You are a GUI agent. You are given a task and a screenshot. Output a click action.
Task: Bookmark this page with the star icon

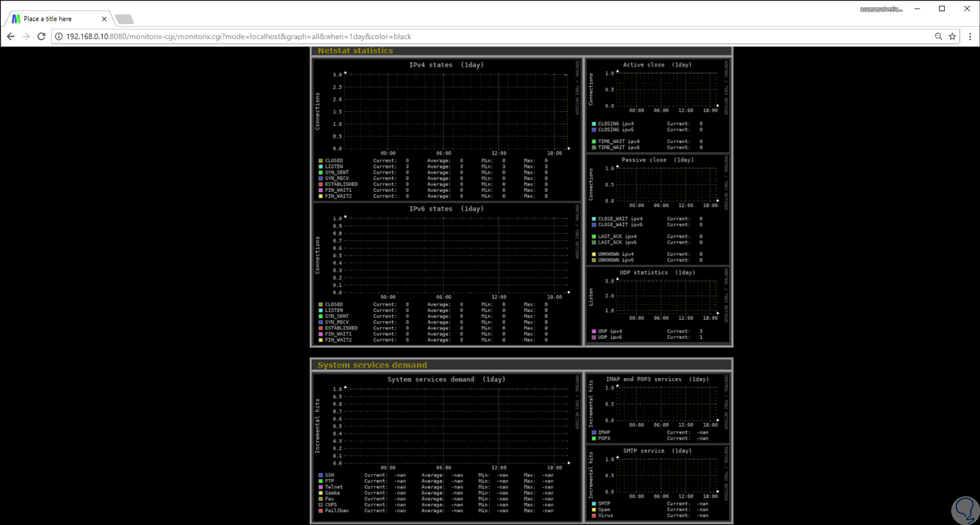953,37
